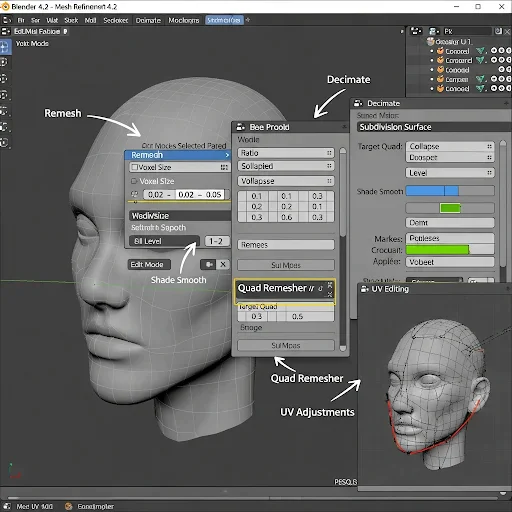512x512 pixels.
Task: Toggle first visibility circle on Corcord row
Action: pos(494,60)
